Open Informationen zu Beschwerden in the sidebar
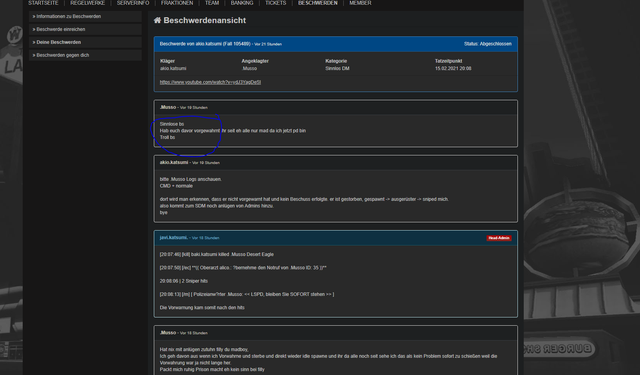The image size is (640, 375). pos(85,16)
